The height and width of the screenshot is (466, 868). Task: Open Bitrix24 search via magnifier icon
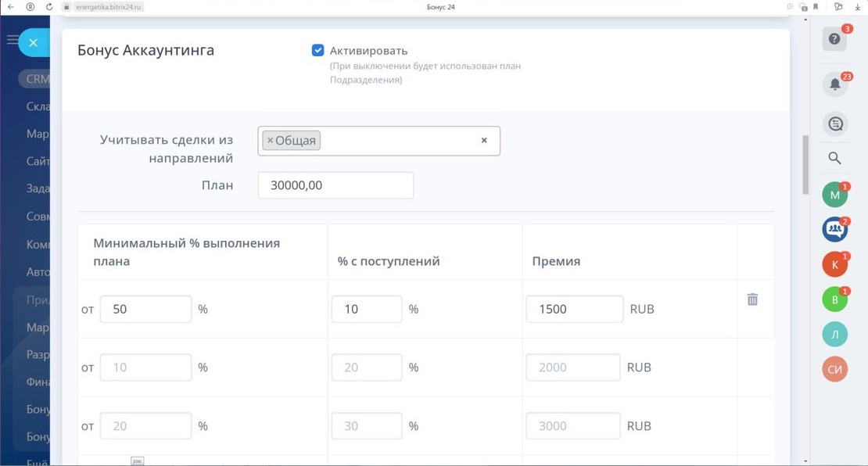pyautogui.click(x=834, y=158)
